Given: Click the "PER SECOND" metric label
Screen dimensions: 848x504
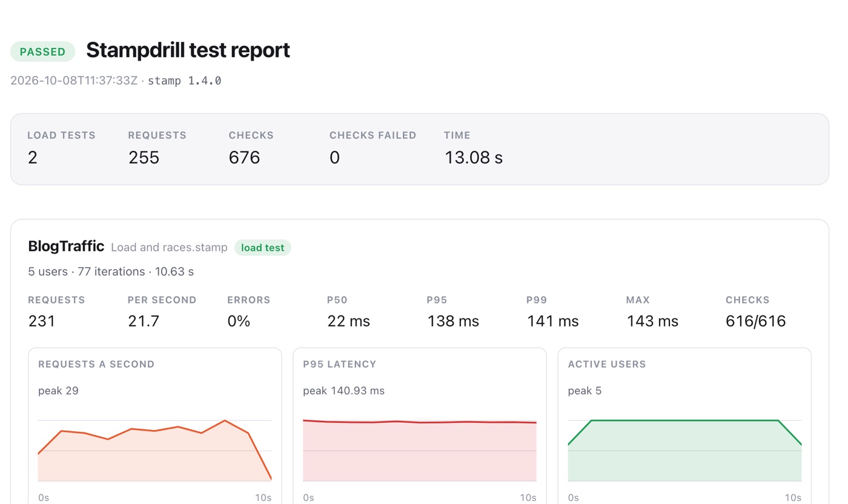Looking at the screenshot, I should click(x=162, y=300).
